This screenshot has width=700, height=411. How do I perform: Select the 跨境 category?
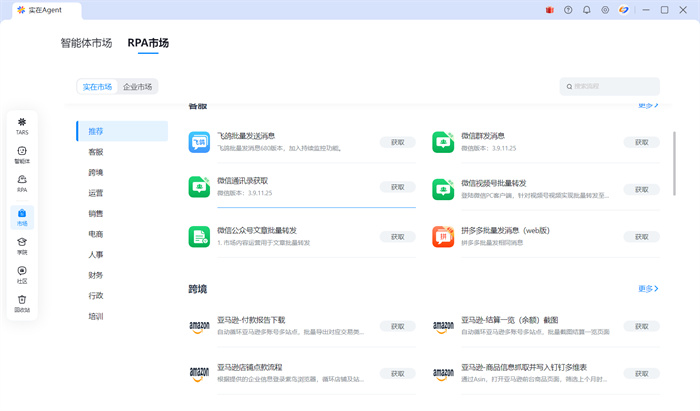pos(96,173)
